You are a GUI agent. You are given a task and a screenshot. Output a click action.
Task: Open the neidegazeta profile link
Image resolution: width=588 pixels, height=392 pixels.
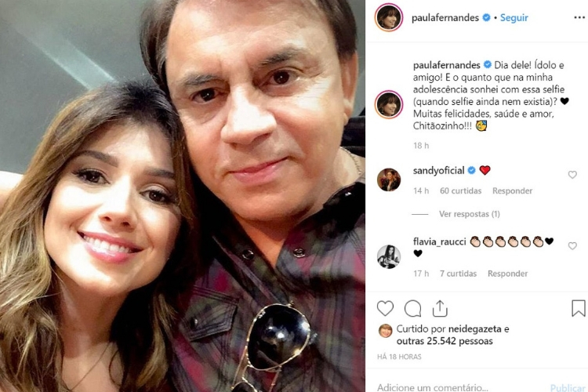(x=474, y=329)
